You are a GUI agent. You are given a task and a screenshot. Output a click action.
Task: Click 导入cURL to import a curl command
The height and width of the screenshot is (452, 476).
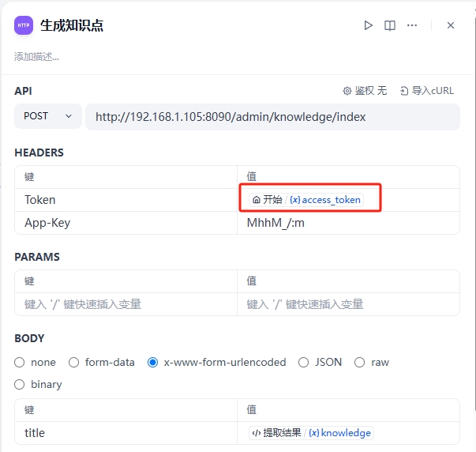tap(427, 91)
